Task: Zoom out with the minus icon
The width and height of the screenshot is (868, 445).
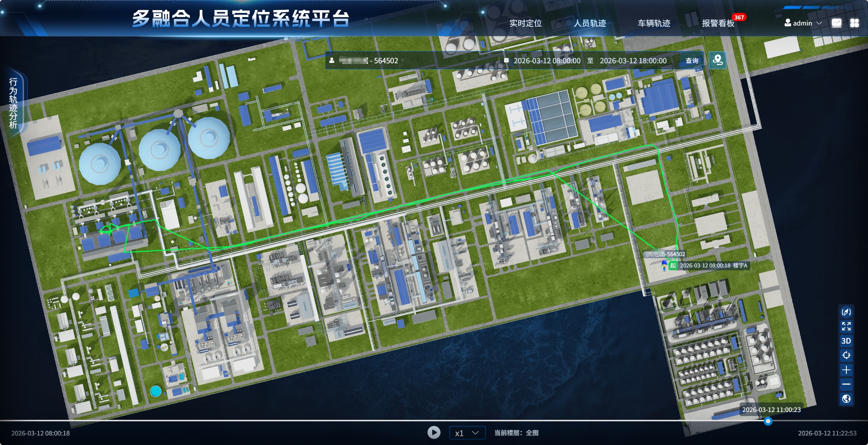Action: (x=846, y=384)
